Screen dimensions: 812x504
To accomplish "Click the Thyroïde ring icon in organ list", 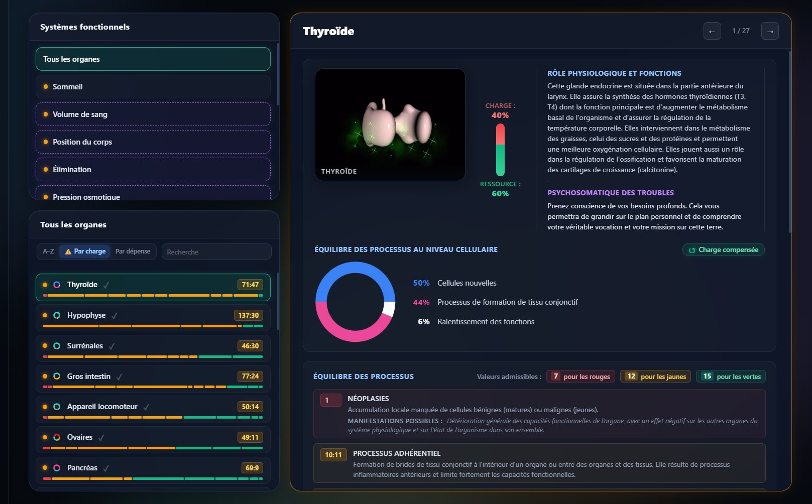I will [57, 285].
